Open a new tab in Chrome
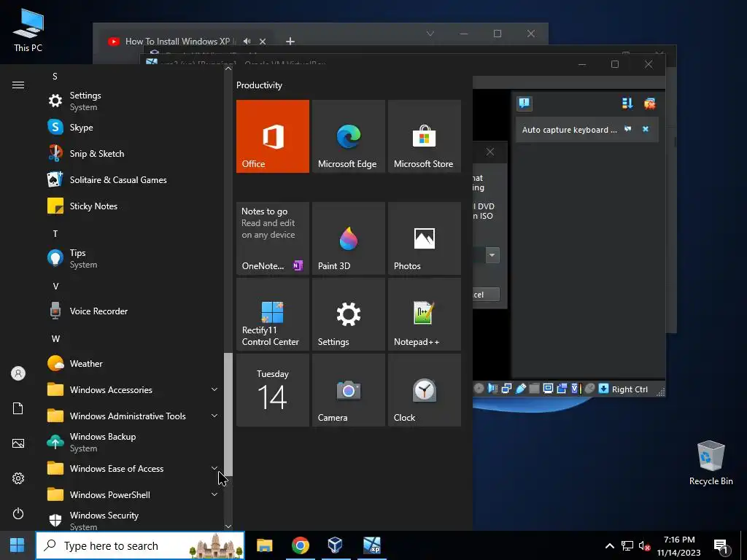Screen dimensions: 747x560 click(290, 42)
